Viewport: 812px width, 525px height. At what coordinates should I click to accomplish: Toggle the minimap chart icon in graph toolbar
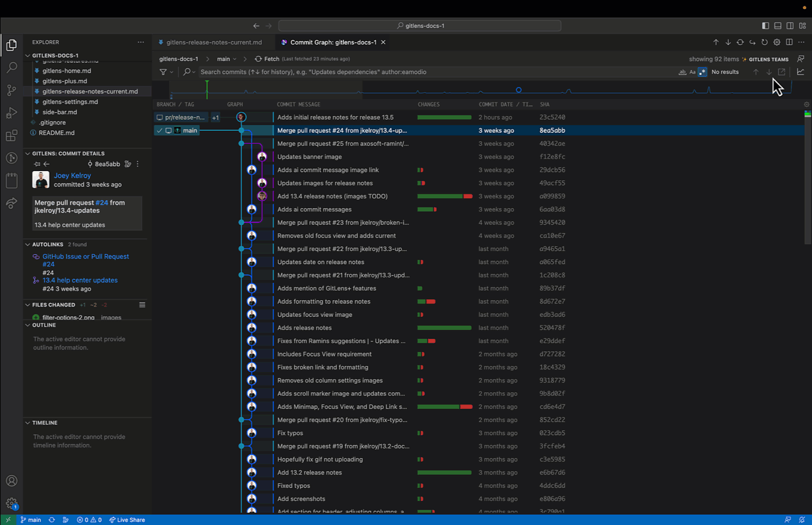pyautogui.click(x=800, y=72)
